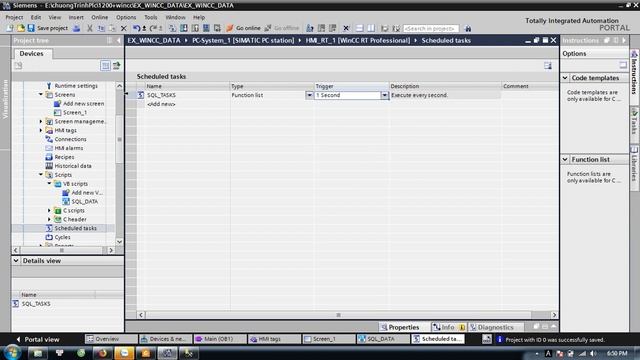Image resolution: width=640 pixels, height=360 pixels.
Task: Open the Online menu
Action: (x=100, y=17)
